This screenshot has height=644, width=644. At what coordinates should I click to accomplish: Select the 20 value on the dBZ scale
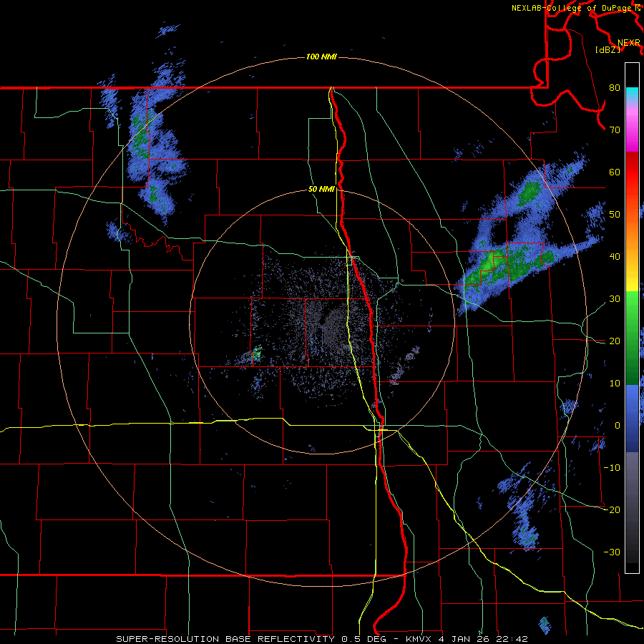(615, 341)
